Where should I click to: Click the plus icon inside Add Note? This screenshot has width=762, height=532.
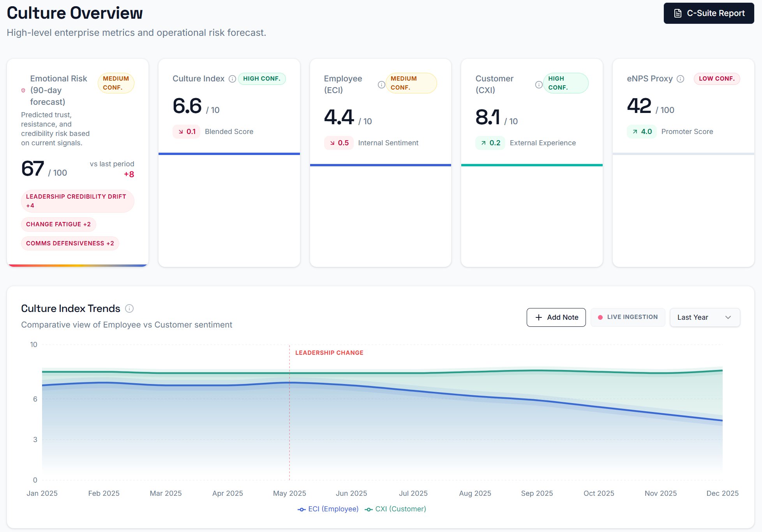click(x=538, y=317)
